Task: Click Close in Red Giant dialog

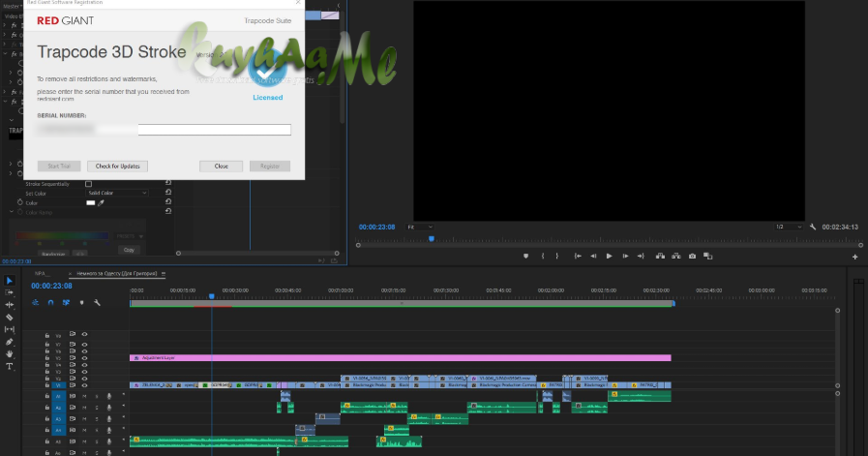Action: click(x=221, y=167)
